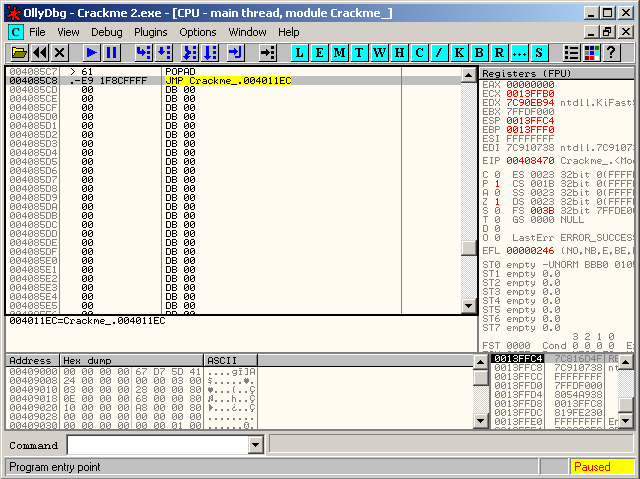Open the File menu

pos(37,32)
